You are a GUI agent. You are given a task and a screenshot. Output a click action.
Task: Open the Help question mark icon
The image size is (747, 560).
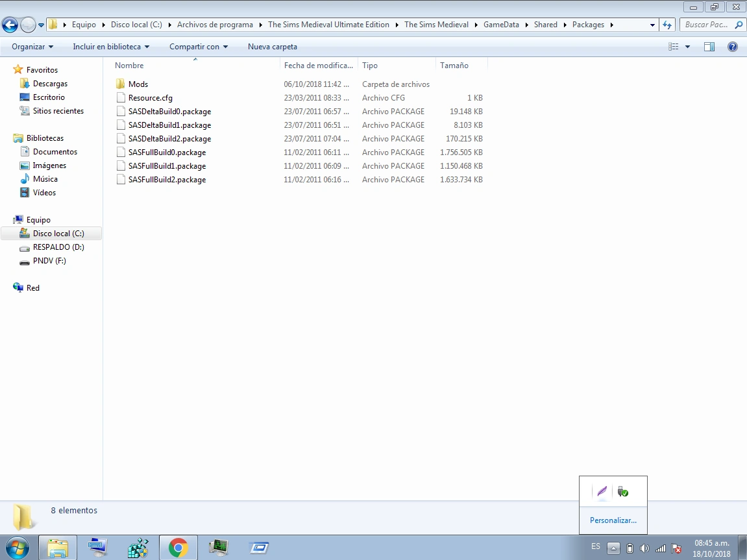[733, 47]
